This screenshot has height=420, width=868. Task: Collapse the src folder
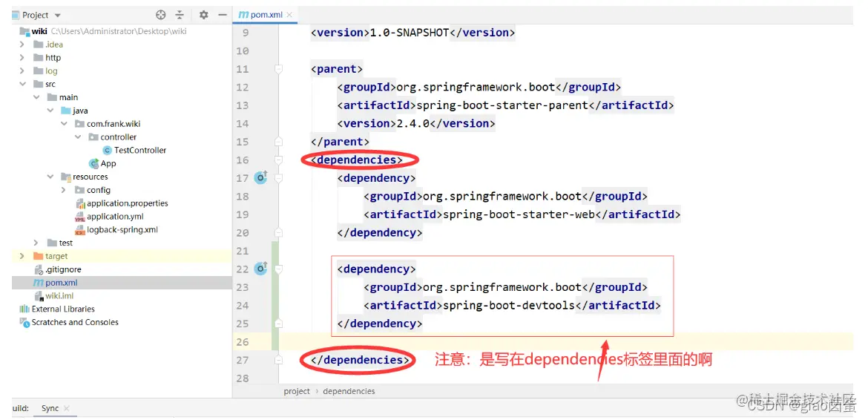pos(22,84)
